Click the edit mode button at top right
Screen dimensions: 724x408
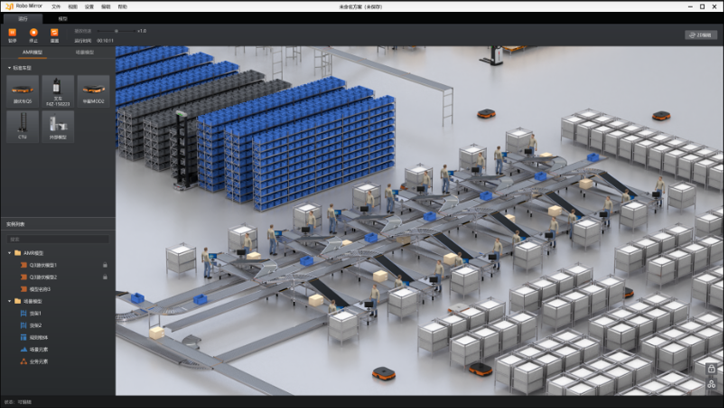[x=701, y=35]
